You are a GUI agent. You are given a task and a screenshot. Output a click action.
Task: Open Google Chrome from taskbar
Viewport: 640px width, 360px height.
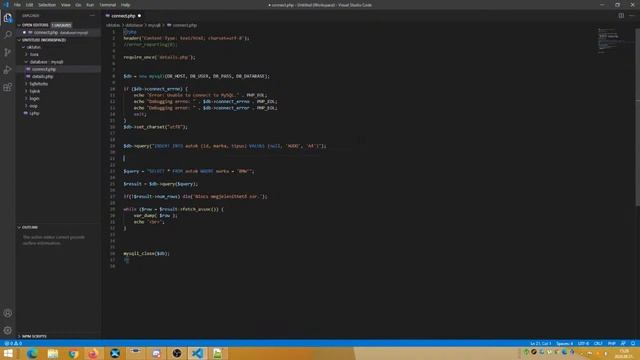coord(73,353)
